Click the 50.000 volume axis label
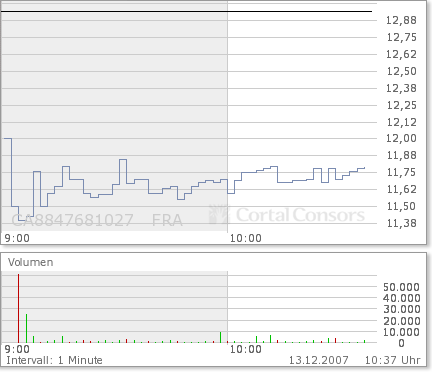The height and width of the screenshot is (372, 432). [x=401, y=287]
